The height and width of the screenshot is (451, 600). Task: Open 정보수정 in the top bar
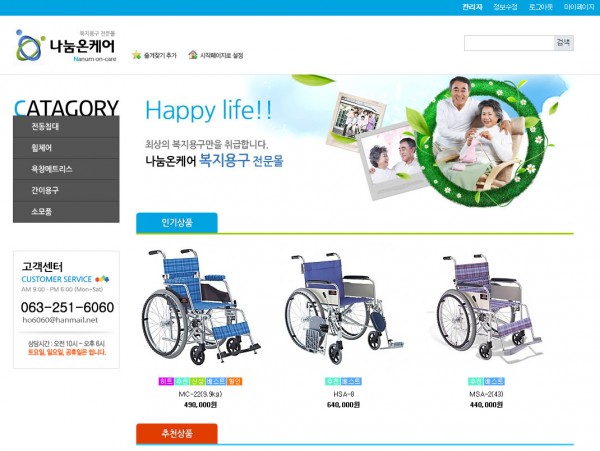505,7
